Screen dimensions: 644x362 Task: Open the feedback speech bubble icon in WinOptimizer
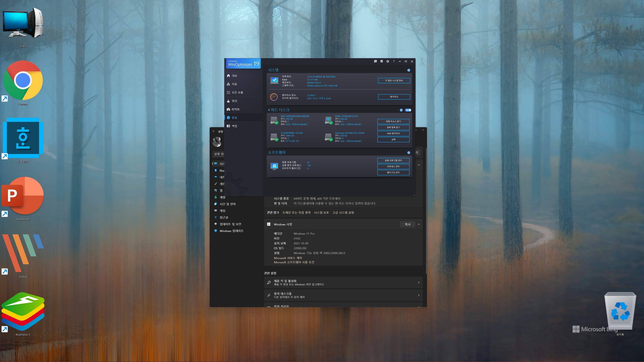[375, 61]
